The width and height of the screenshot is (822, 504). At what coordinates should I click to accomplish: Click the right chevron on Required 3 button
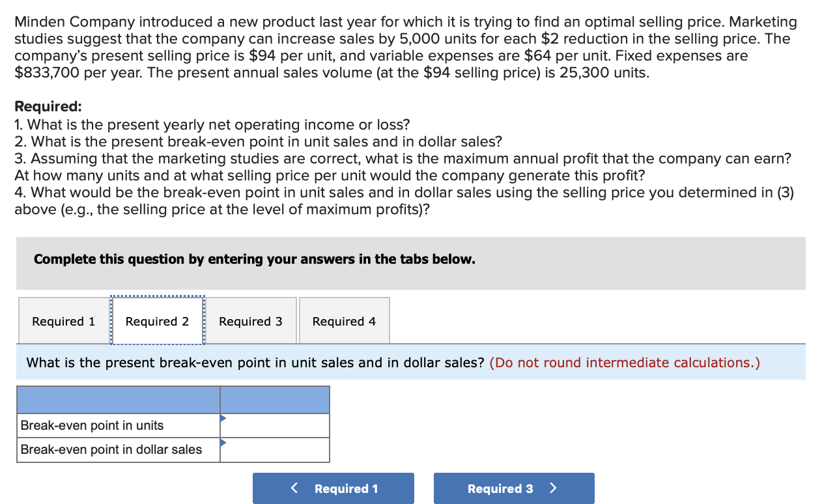[553, 488]
